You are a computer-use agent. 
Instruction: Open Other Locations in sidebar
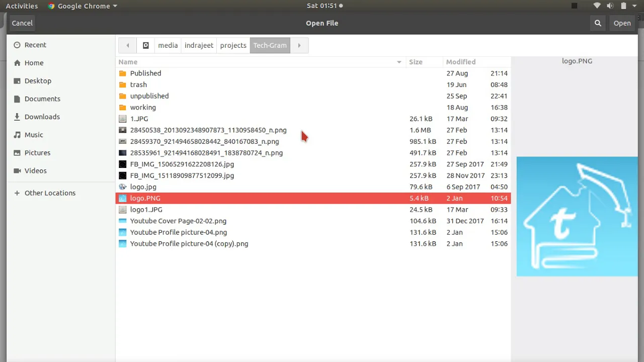61,193
